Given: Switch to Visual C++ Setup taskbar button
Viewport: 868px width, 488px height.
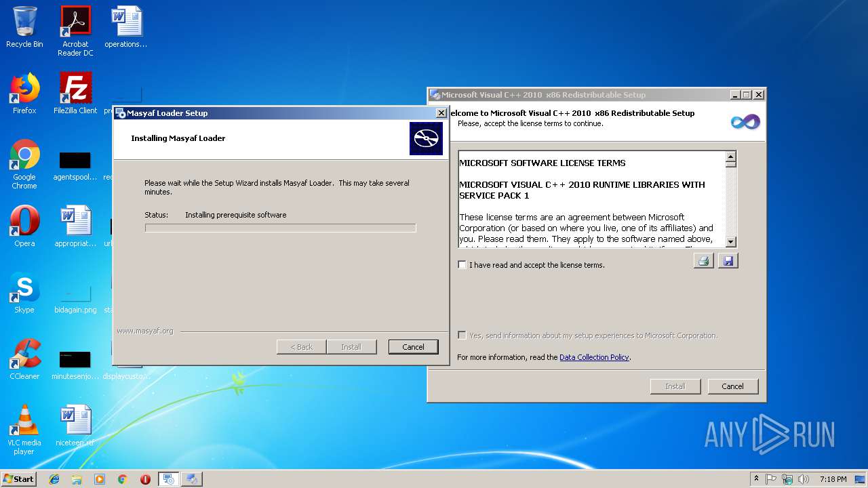Looking at the screenshot, I should (192, 479).
